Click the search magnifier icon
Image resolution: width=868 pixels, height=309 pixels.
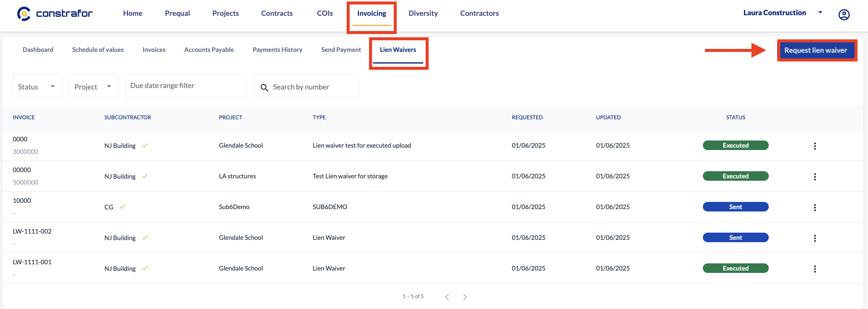coord(264,87)
